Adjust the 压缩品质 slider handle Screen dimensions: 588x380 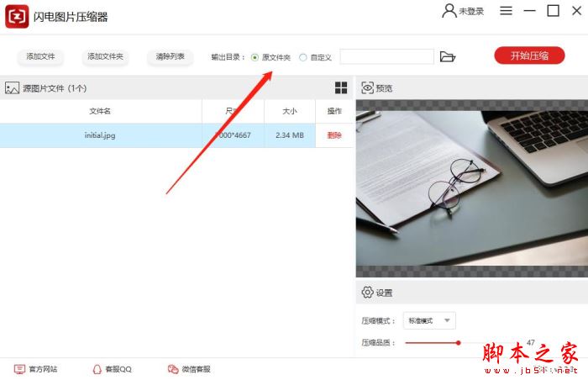[x=459, y=342]
